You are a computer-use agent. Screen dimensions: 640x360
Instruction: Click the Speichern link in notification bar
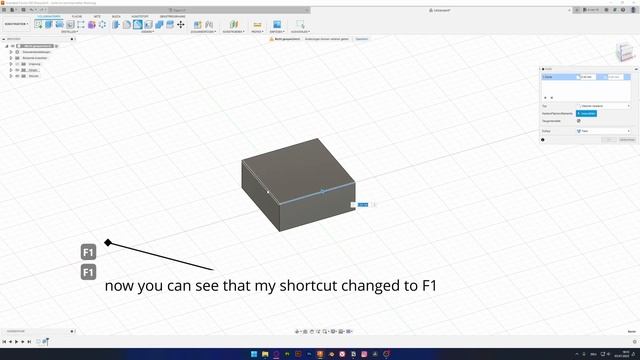tap(362, 39)
